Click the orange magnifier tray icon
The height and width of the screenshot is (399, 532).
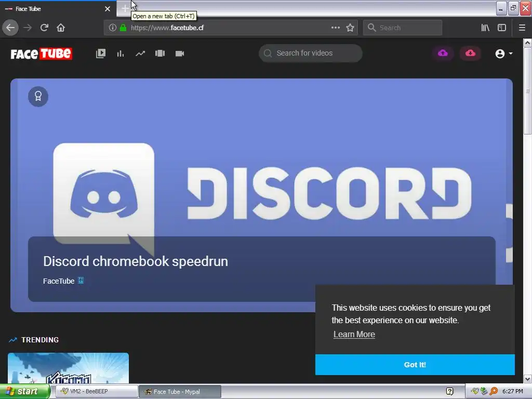point(494,391)
